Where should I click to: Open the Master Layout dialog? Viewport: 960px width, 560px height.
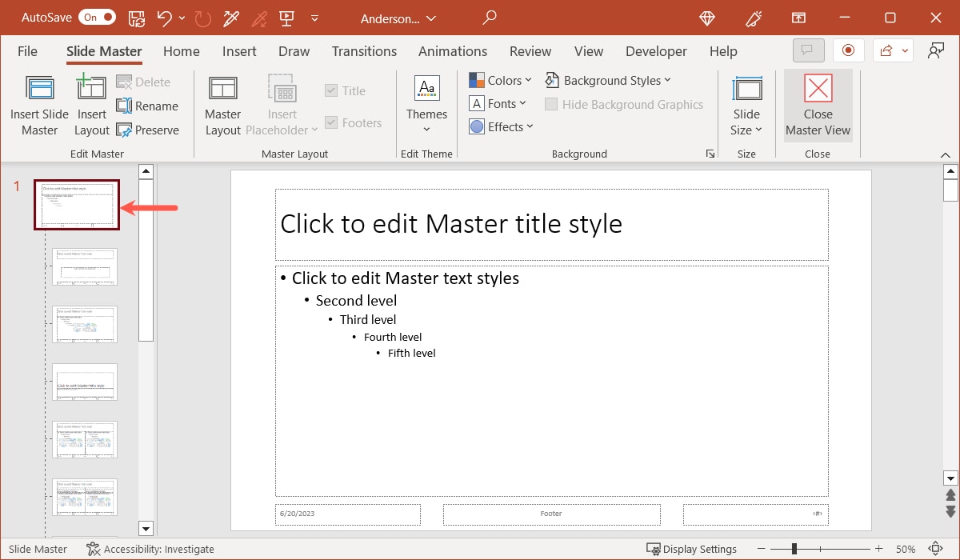pyautogui.click(x=222, y=105)
